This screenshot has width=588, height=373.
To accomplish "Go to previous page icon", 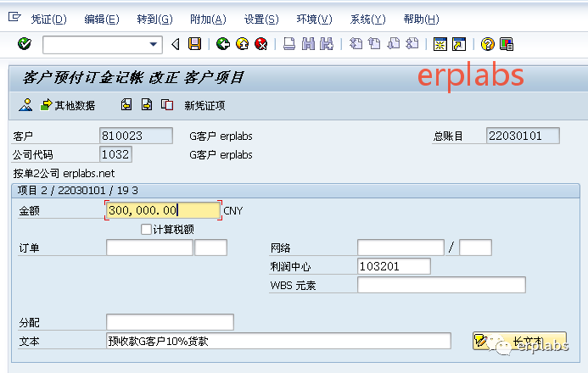I will [374, 44].
